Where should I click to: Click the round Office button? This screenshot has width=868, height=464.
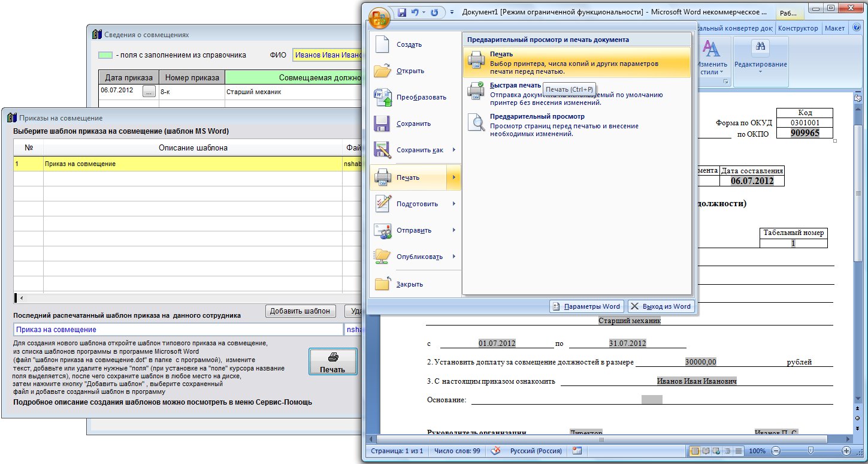pos(380,17)
